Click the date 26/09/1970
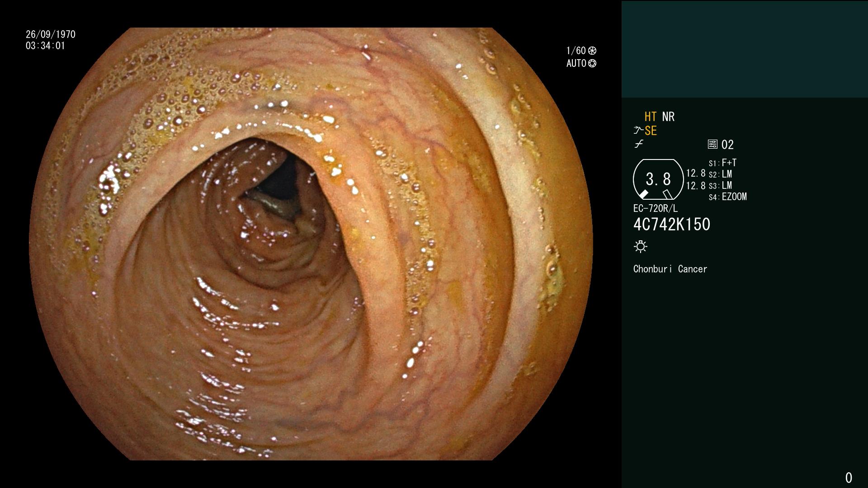This screenshot has width=868, height=488. coord(51,34)
